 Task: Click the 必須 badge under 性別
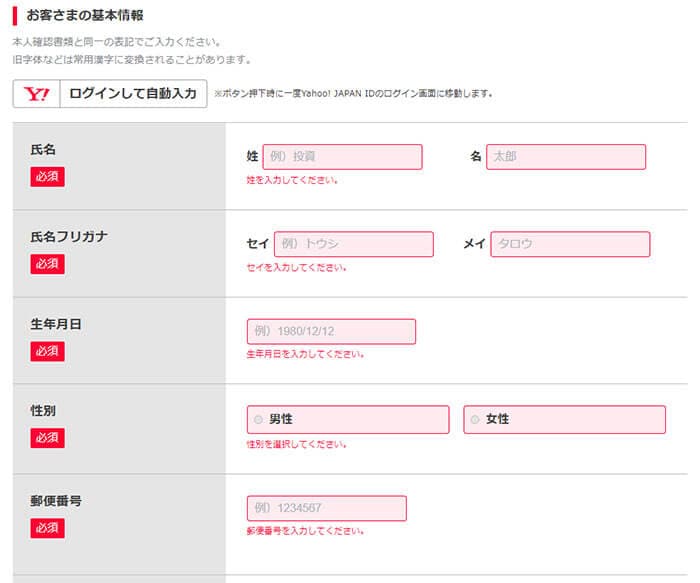[47, 438]
